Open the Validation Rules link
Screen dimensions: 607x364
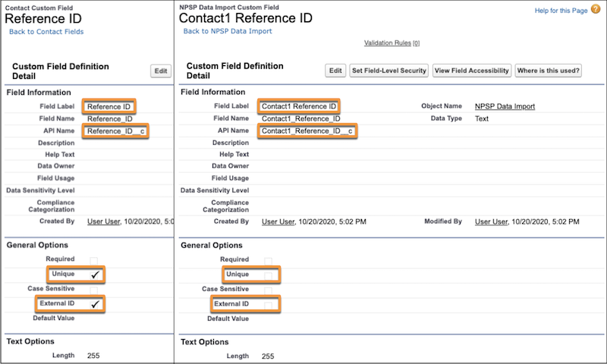[x=388, y=43]
